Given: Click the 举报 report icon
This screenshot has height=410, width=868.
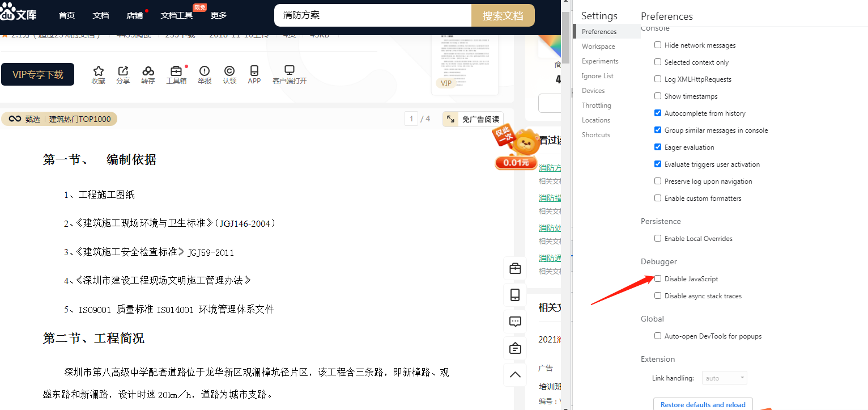Looking at the screenshot, I should coord(205,71).
